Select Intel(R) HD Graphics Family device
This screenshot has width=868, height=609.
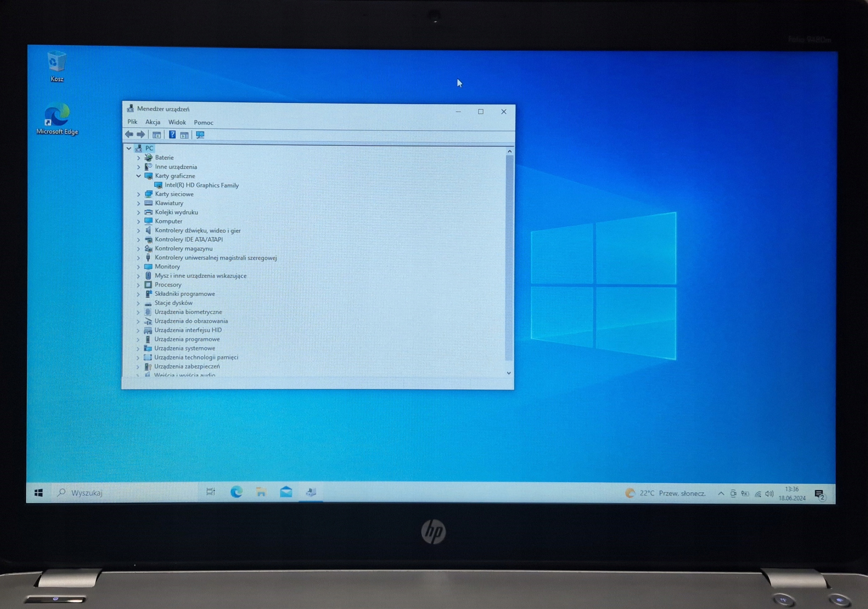click(201, 185)
